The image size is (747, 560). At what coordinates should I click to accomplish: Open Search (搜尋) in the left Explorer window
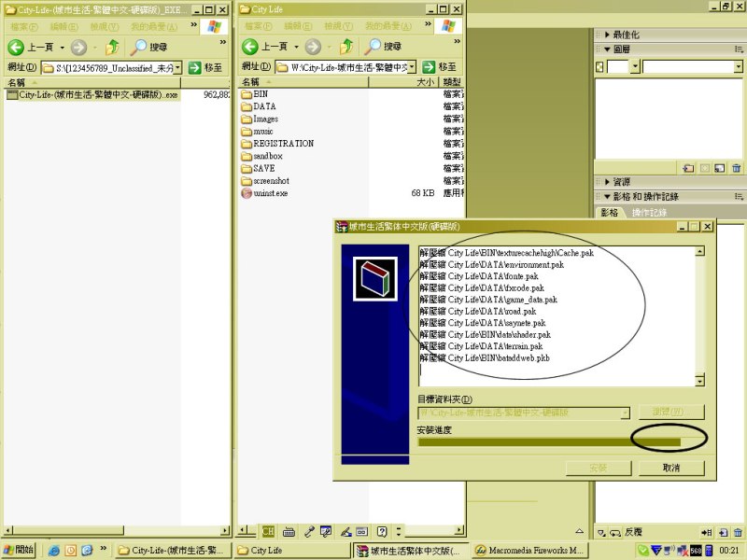tap(149, 47)
